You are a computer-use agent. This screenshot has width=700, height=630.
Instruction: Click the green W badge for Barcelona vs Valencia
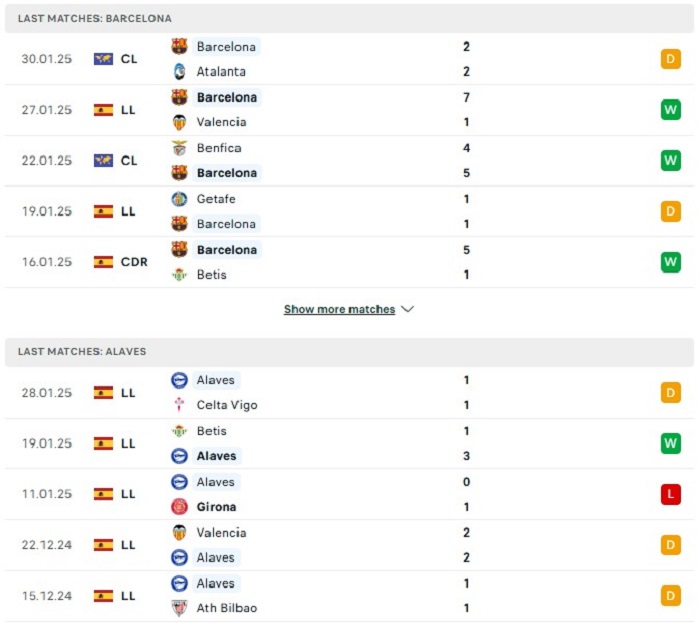click(671, 110)
